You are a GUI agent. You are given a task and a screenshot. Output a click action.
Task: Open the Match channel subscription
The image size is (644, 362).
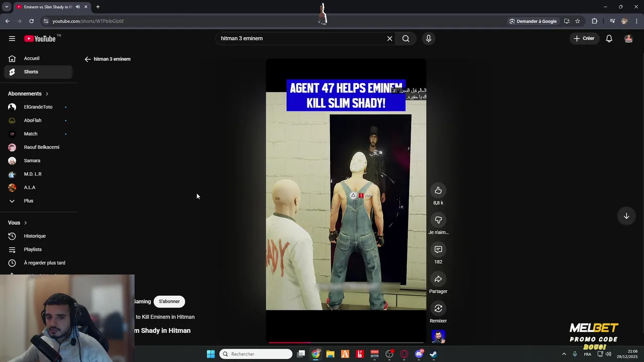[38, 134]
